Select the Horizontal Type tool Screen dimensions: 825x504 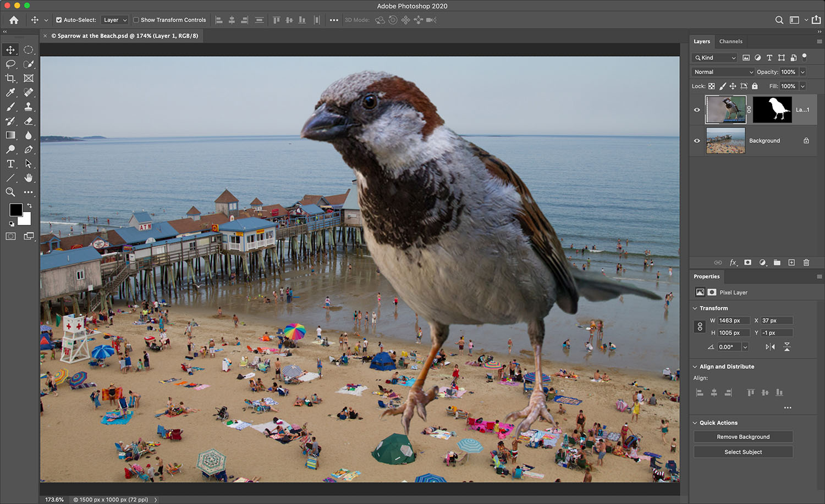tap(10, 164)
